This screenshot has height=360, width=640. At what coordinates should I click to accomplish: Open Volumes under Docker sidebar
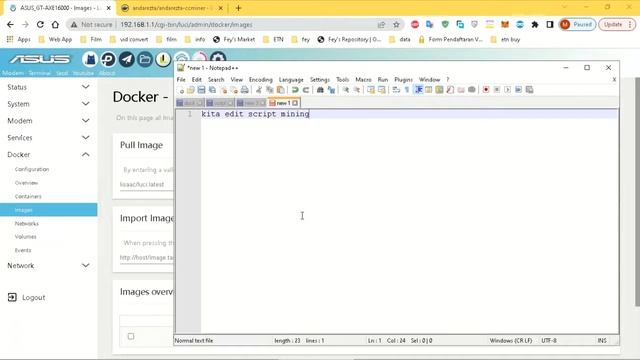click(x=25, y=237)
